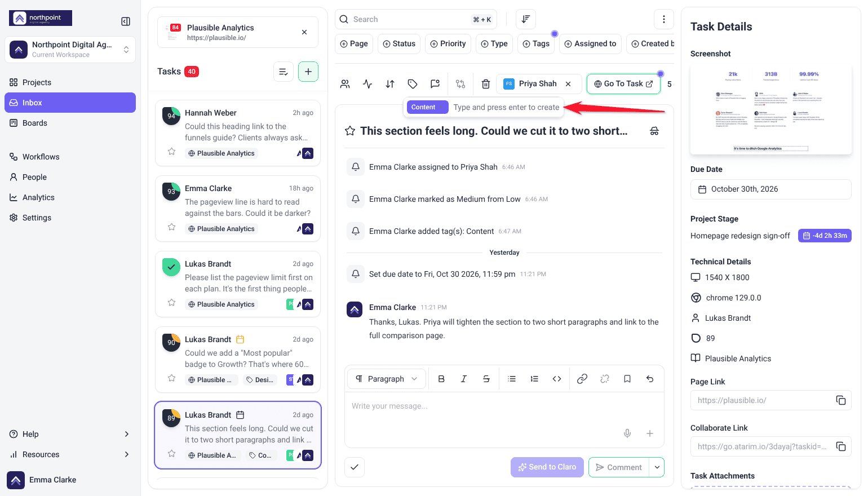Viewport: 868px width, 496px height.
Task: Click the Send to Claro button
Action: pyautogui.click(x=547, y=467)
